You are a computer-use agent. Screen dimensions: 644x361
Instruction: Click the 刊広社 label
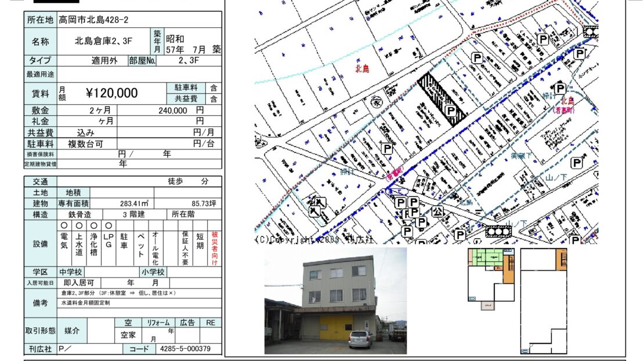coord(40,349)
